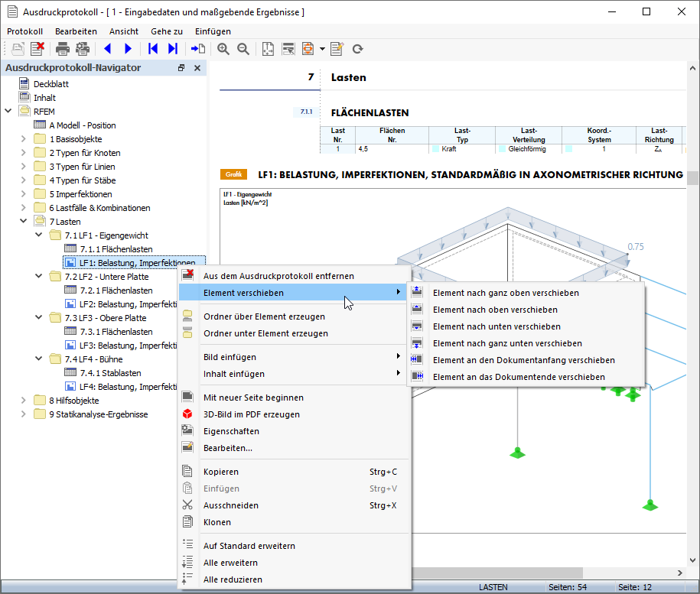The height and width of the screenshot is (594, 700).
Task: Select 7.4.1 Stablasten tree item
Action: coord(111,373)
